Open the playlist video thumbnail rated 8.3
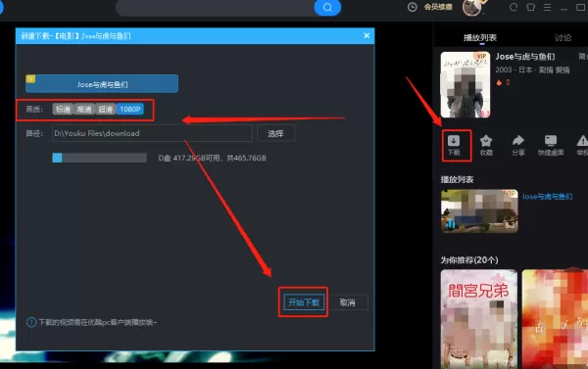Viewport: 588px width, 369px height. pos(479,210)
